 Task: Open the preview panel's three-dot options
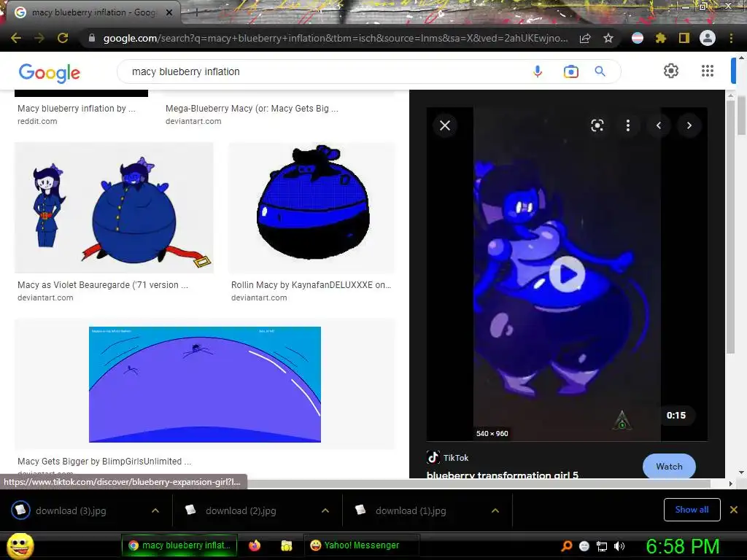[x=628, y=125]
